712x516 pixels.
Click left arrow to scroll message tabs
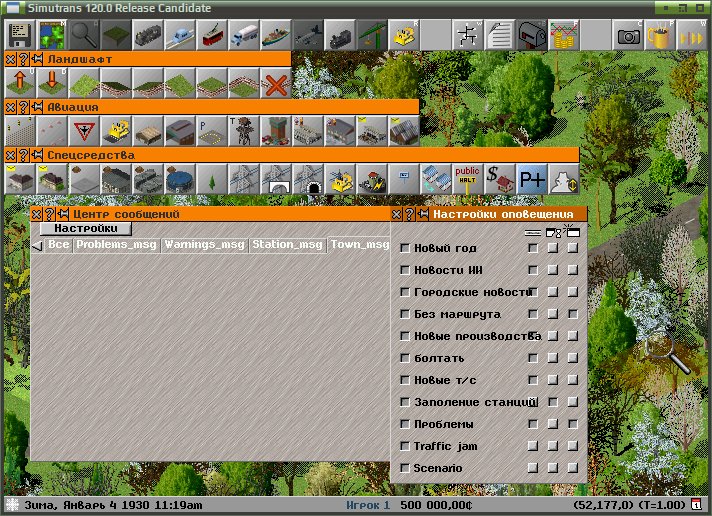pos(37,246)
